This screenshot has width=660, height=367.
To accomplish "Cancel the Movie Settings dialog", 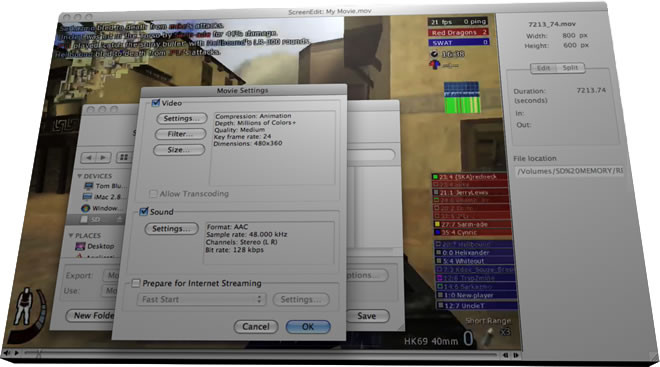I will [x=256, y=327].
